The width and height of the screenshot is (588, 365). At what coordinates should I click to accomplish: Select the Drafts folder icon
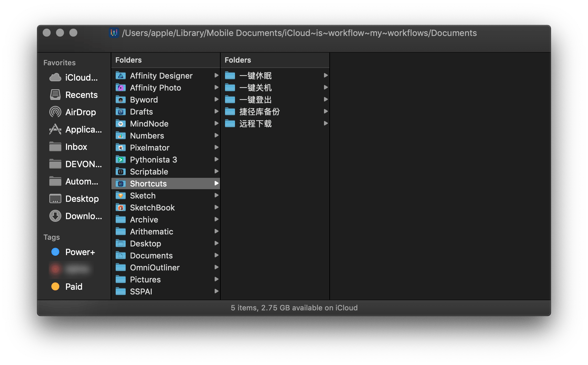121,112
